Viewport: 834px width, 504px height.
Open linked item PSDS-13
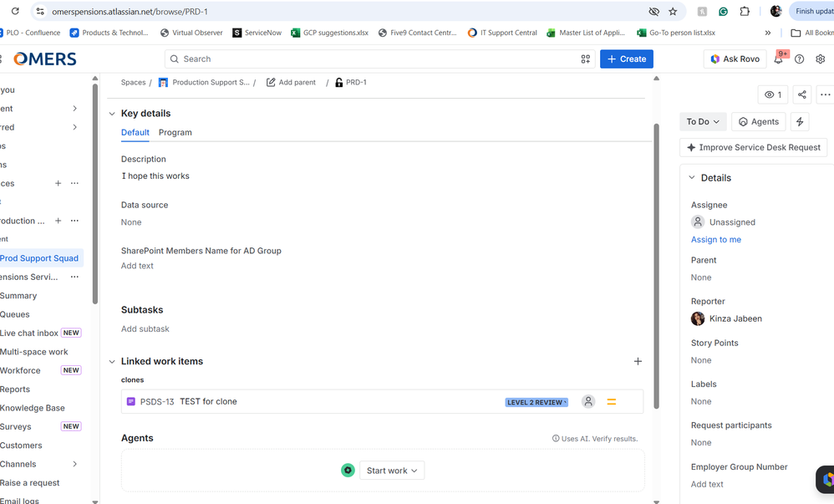pyautogui.click(x=157, y=402)
